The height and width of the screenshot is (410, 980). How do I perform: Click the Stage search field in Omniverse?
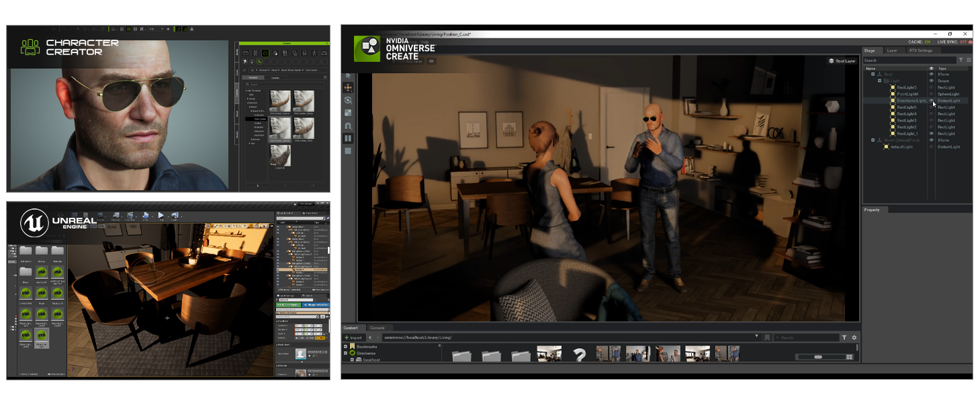[x=909, y=60]
